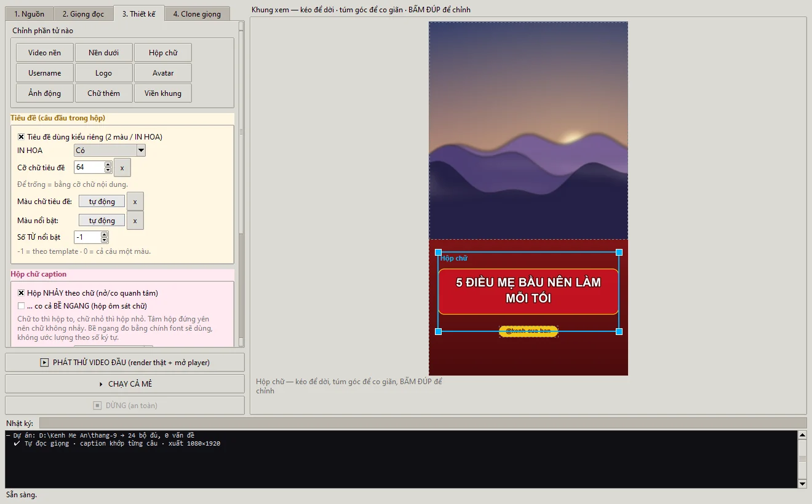812x504 pixels.
Task: Reset 'Màu nổi bật' with x button
Action: click(x=135, y=220)
